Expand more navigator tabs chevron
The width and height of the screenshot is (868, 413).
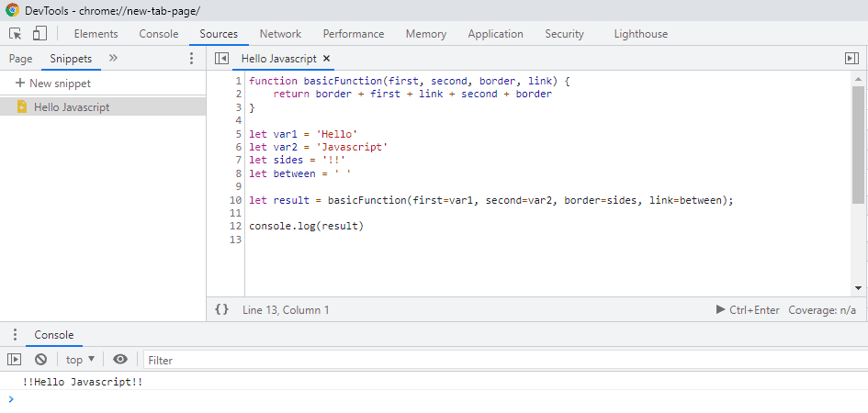[113, 58]
